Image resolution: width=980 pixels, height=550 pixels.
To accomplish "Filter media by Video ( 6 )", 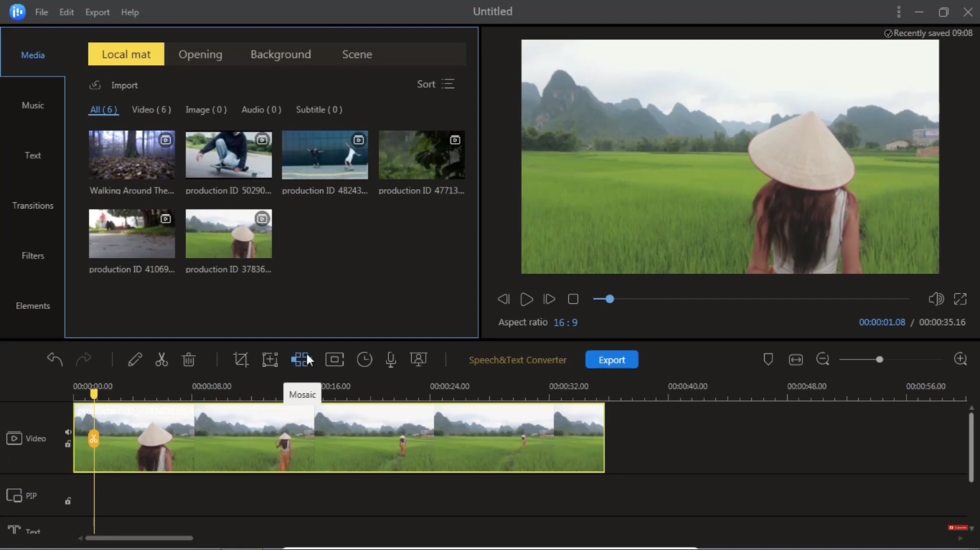I will 151,109.
